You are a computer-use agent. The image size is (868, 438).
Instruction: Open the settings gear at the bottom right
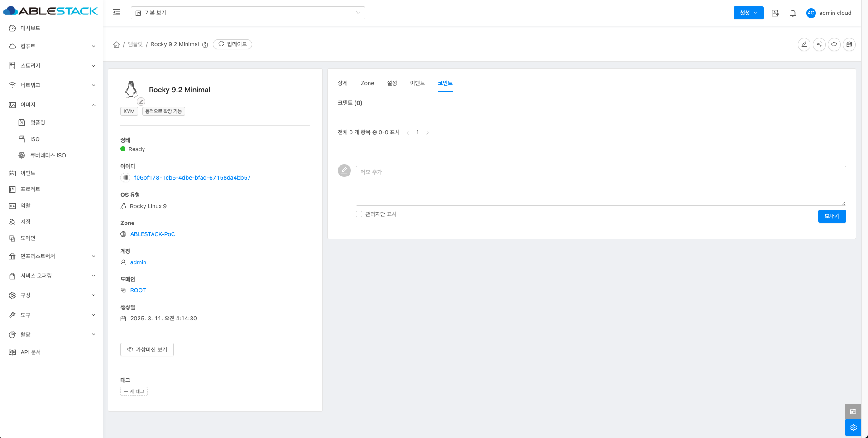click(853, 428)
